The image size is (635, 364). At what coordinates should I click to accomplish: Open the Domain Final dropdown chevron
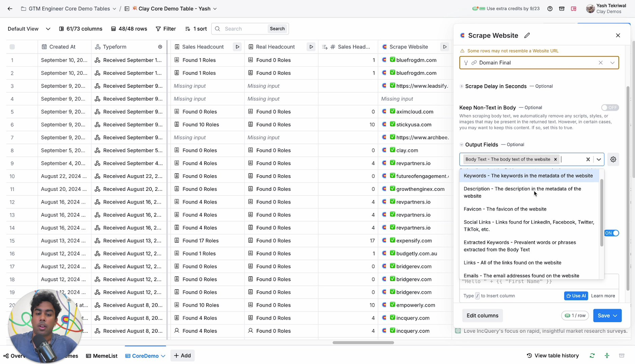[x=612, y=63]
